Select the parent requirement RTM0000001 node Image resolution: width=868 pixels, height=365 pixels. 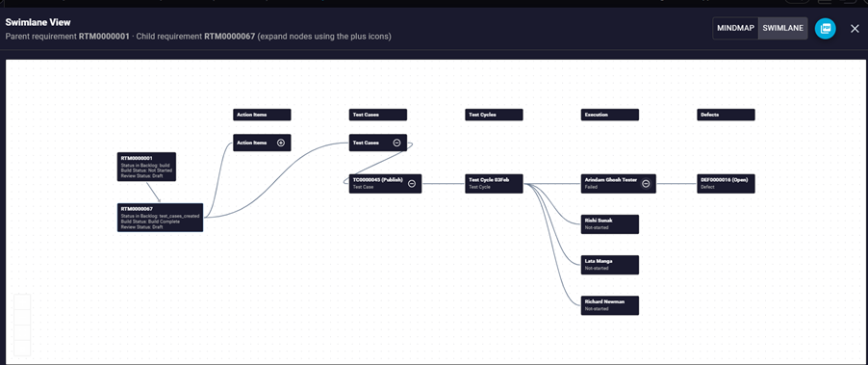pyautogui.click(x=146, y=167)
